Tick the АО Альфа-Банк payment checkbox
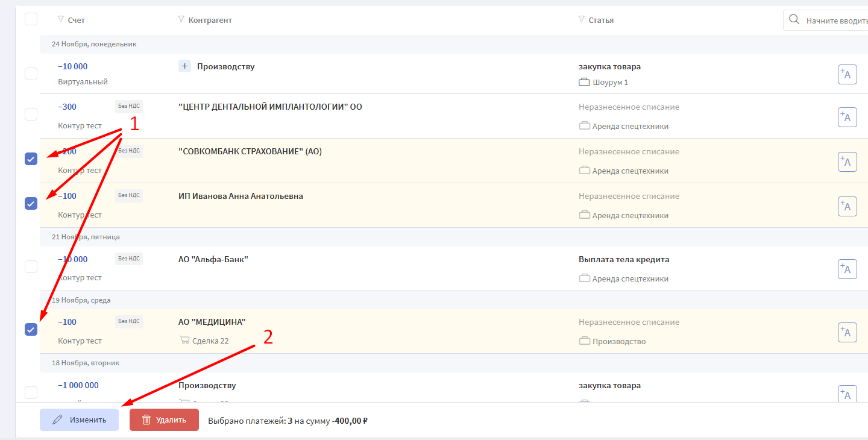The width and height of the screenshot is (868, 440). tap(31, 266)
